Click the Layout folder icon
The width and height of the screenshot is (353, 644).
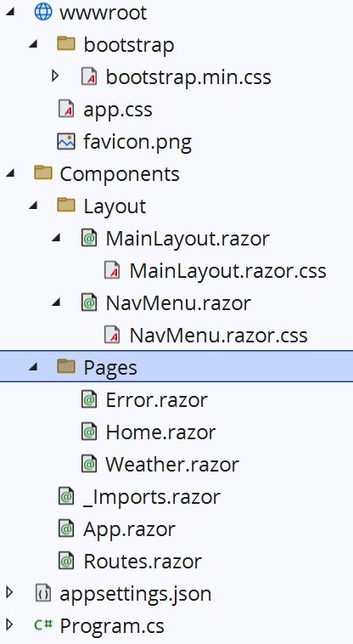(x=66, y=205)
